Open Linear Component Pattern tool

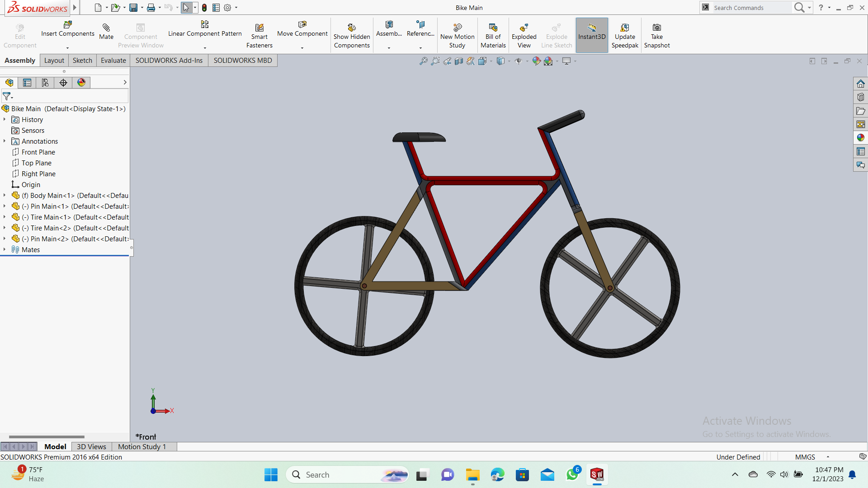[x=205, y=29]
